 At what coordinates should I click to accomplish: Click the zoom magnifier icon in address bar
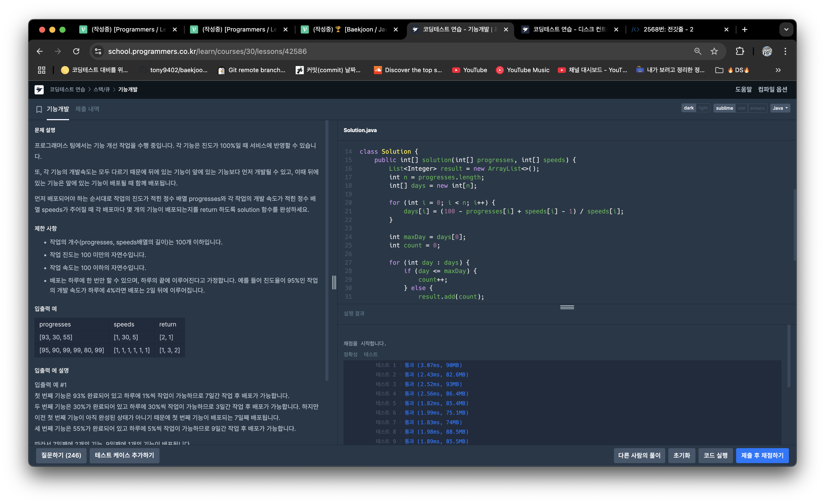[x=697, y=51]
